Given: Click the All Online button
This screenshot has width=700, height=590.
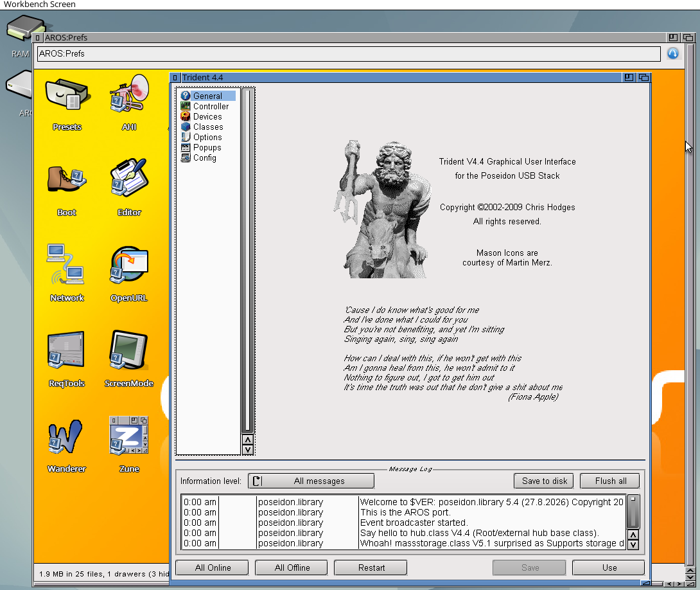Looking at the screenshot, I should click(x=212, y=568).
